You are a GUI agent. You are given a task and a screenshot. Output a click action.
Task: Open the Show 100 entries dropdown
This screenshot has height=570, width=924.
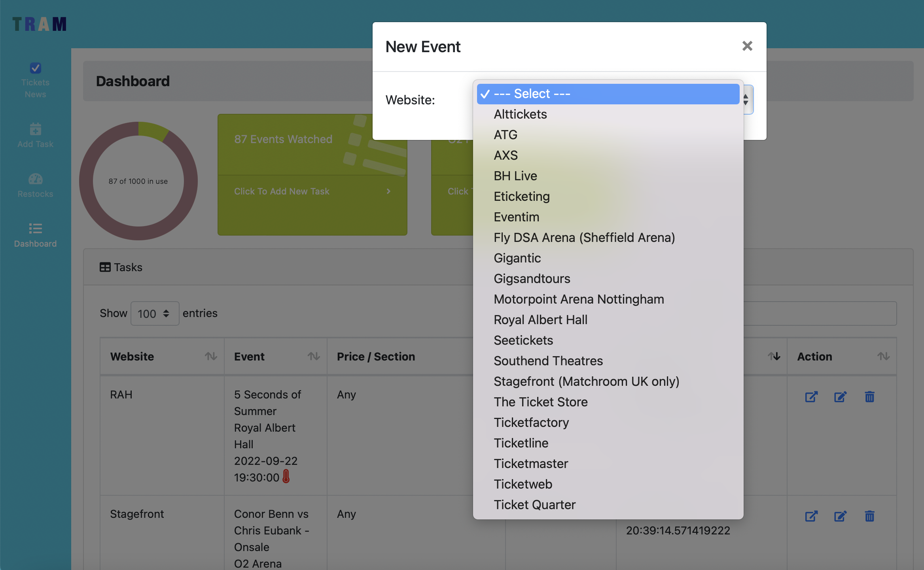pos(154,313)
